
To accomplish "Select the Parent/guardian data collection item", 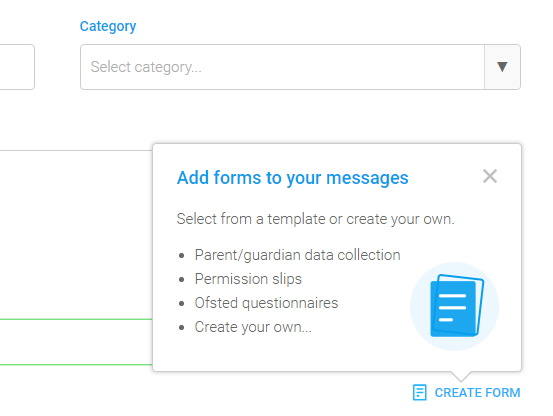I will click(297, 255).
